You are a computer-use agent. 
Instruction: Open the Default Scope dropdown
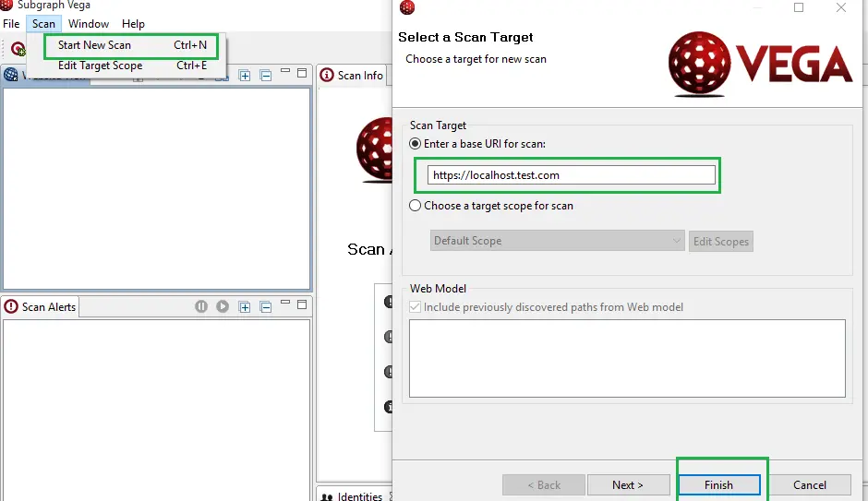click(557, 241)
